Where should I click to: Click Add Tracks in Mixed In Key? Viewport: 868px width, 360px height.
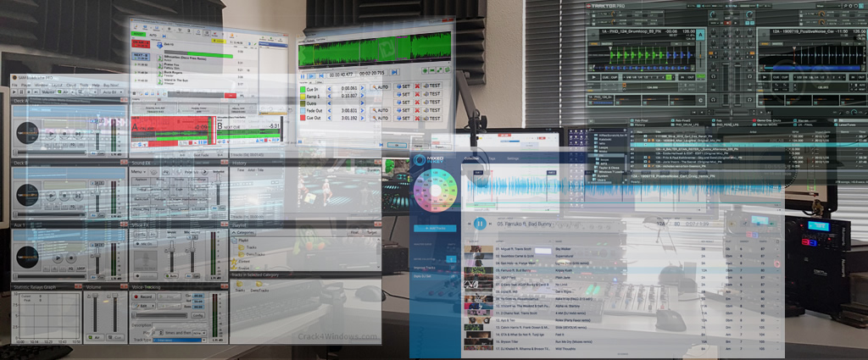click(x=435, y=229)
